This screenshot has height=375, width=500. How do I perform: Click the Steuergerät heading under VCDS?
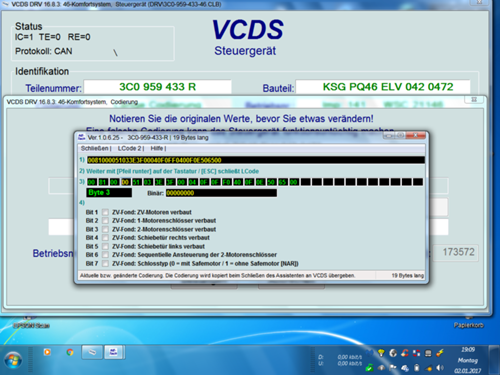coord(245,51)
